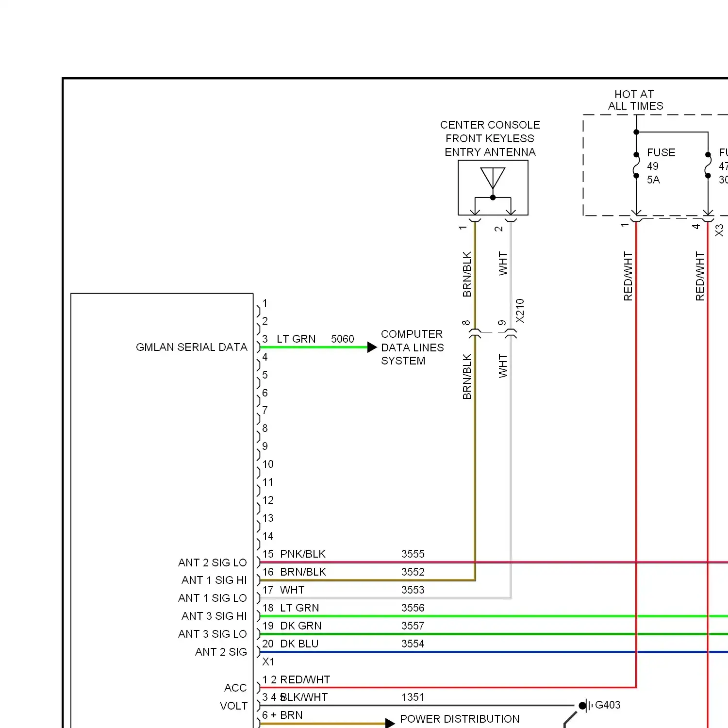The image size is (728, 728).
Task: Click the BLK/WHT wire label
Action: pyautogui.click(x=304, y=697)
